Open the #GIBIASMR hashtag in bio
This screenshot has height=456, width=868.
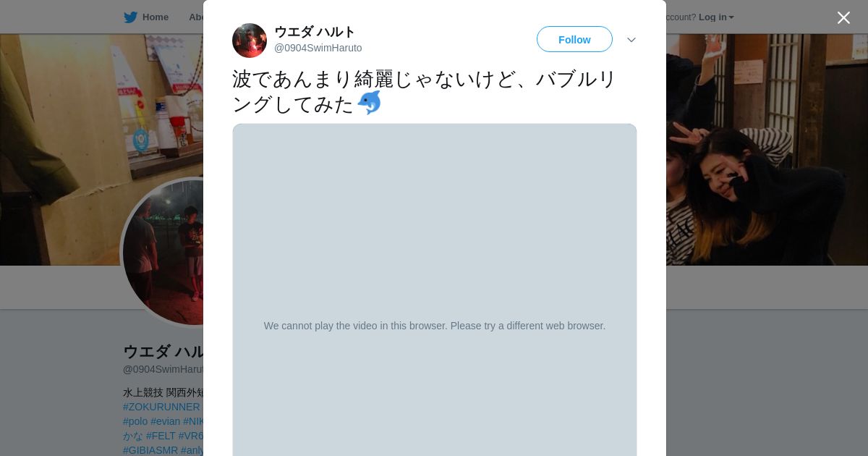150,450
